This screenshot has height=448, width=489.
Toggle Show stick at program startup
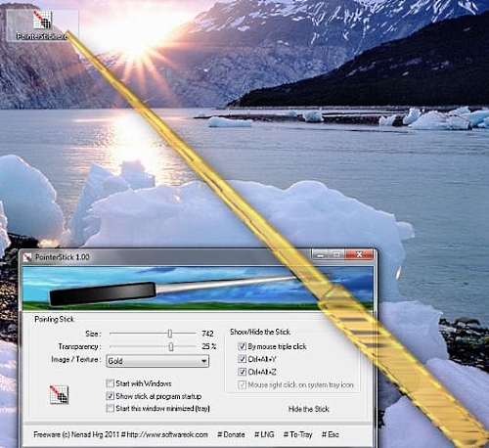click(111, 396)
